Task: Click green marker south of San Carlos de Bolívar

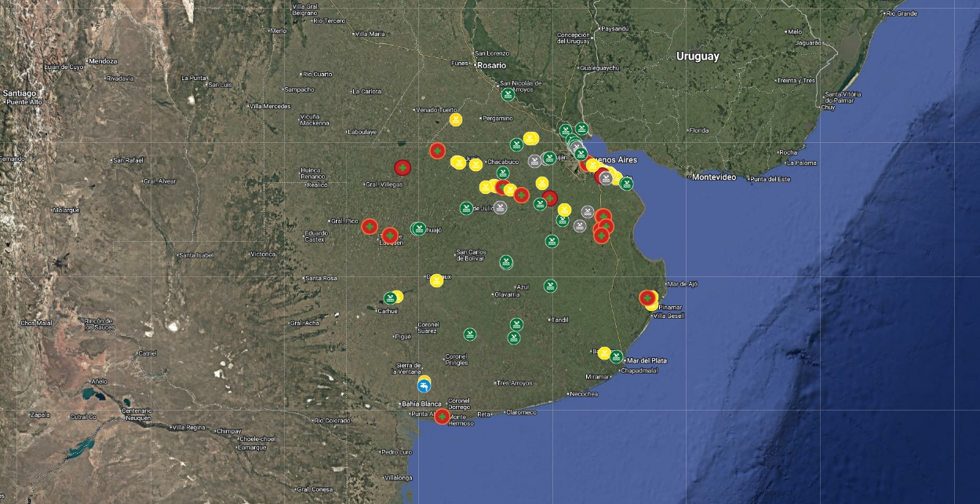Action: click(506, 262)
